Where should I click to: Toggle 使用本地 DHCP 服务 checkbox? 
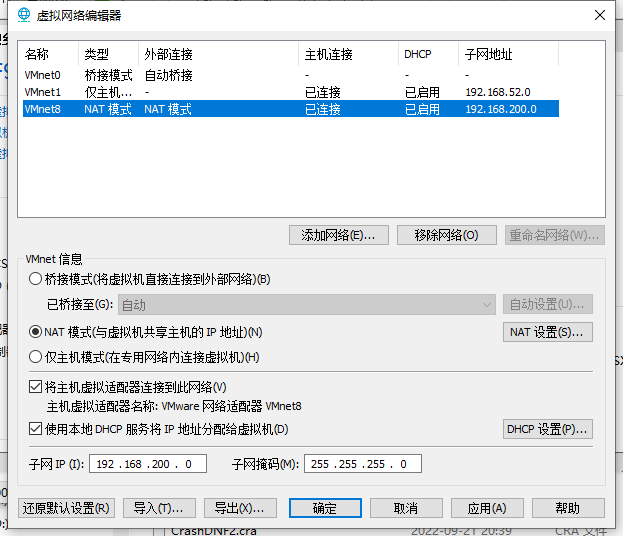point(35,429)
